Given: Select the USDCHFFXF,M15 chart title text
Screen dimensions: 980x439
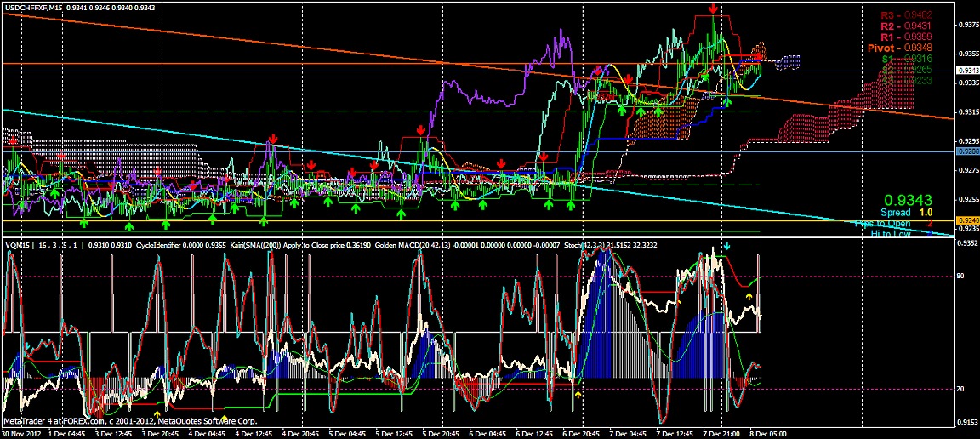Looking at the screenshot, I should pyautogui.click(x=31, y=7).
